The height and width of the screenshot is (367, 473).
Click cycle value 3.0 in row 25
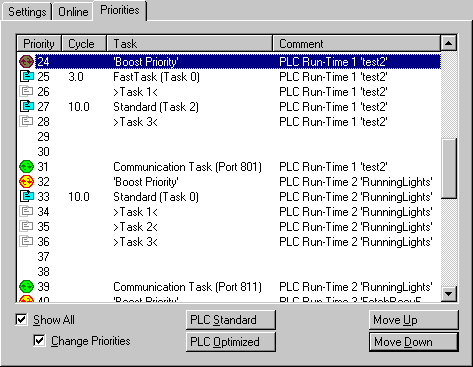[76, 77]
